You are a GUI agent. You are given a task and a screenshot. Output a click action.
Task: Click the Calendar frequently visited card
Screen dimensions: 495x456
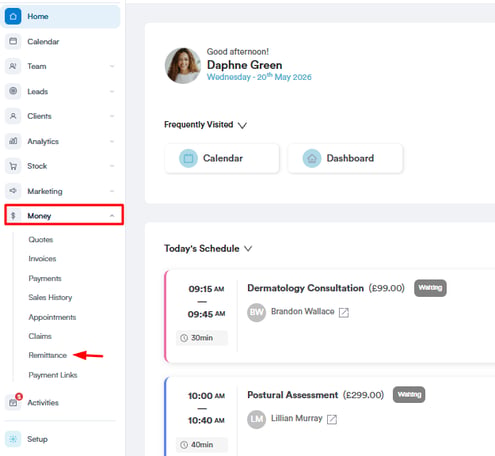[222, 158]
